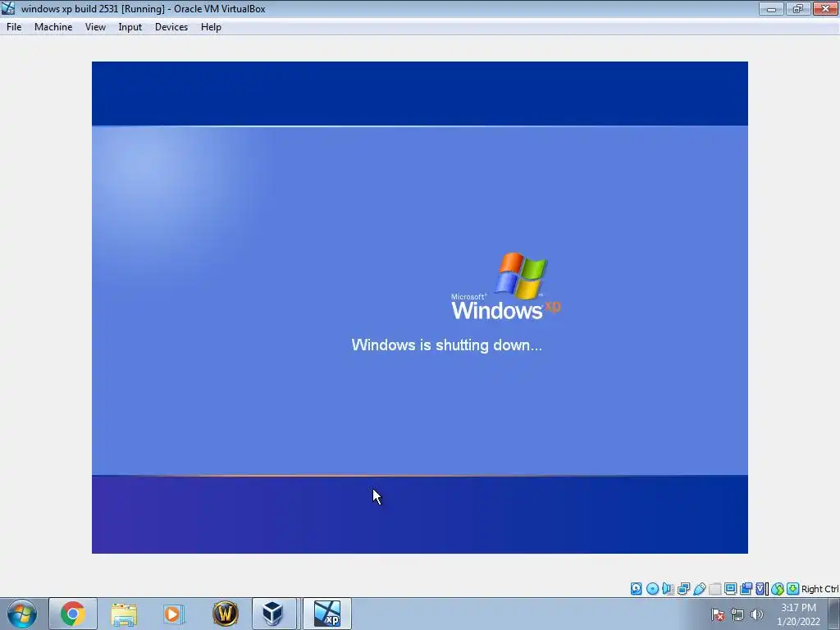
Task: Open the Windows Start orb
Action: [x=22, y=614]
